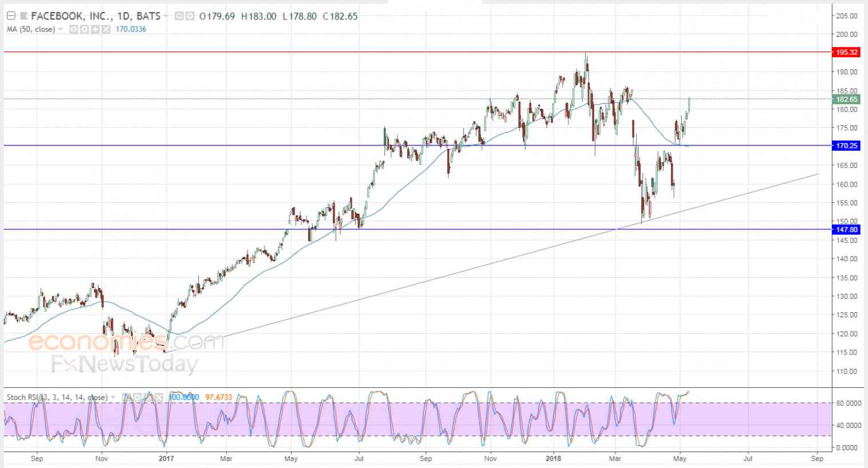The width and height of the screenshot is (868, 468).
Task: Click the MA value 170.0336
Action: [x=131, y=29]
